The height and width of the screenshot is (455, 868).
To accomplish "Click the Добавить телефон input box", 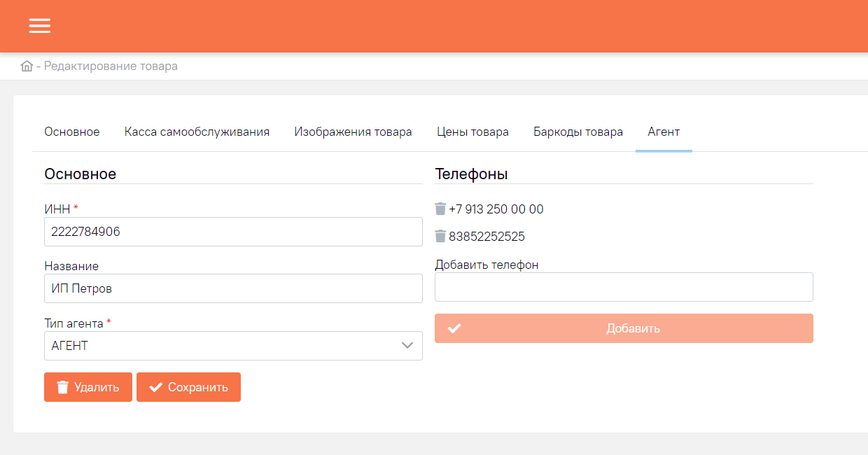I will tap(624, 287).
